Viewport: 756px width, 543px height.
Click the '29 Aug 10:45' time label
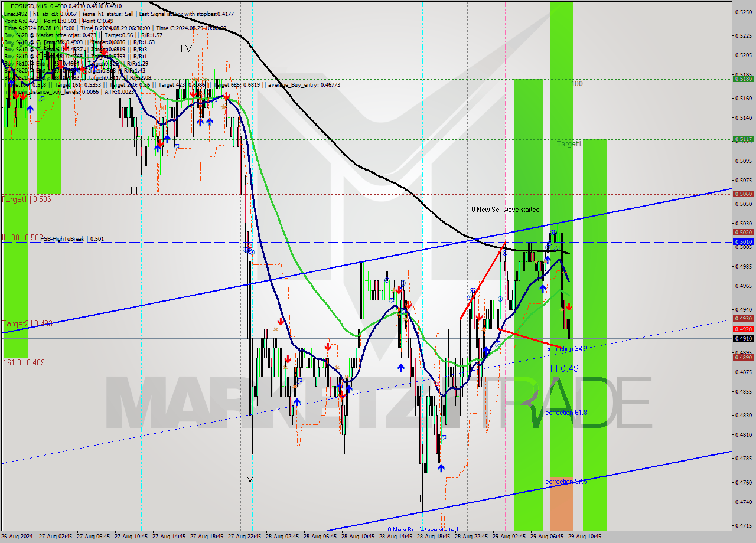click(585, 537)
